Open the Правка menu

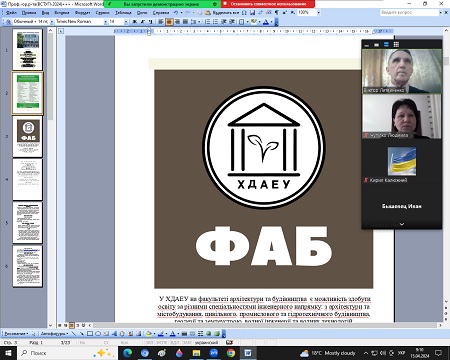[29, 13]
